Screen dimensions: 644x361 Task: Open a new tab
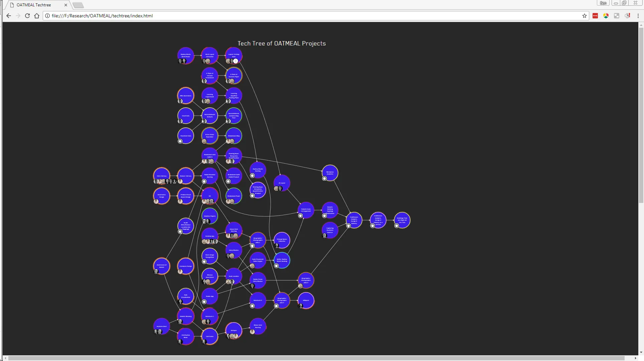[78, 5]
